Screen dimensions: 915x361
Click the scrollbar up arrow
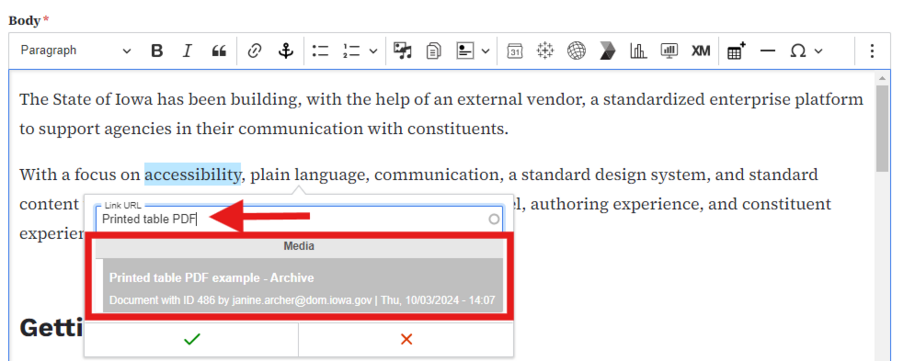(x=882, y=78)
